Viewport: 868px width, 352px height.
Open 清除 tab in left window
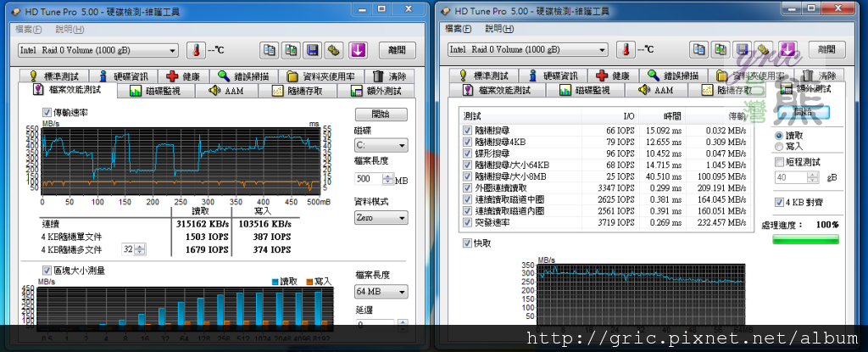point(390,76)
